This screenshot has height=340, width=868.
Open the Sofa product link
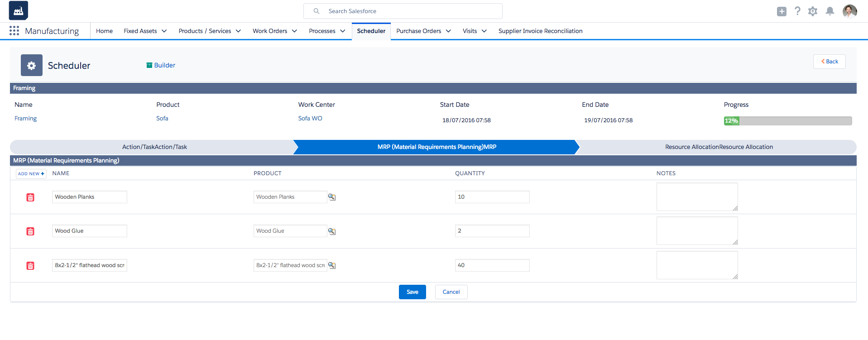(162, 119)
